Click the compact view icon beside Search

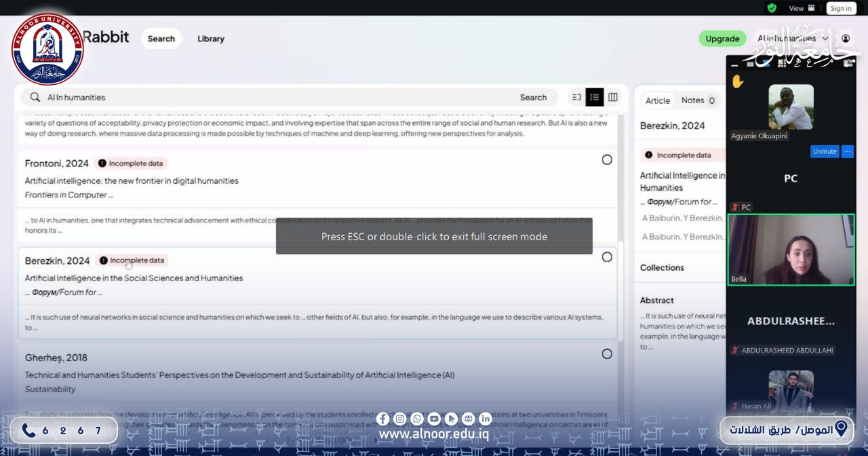[576, 97]
